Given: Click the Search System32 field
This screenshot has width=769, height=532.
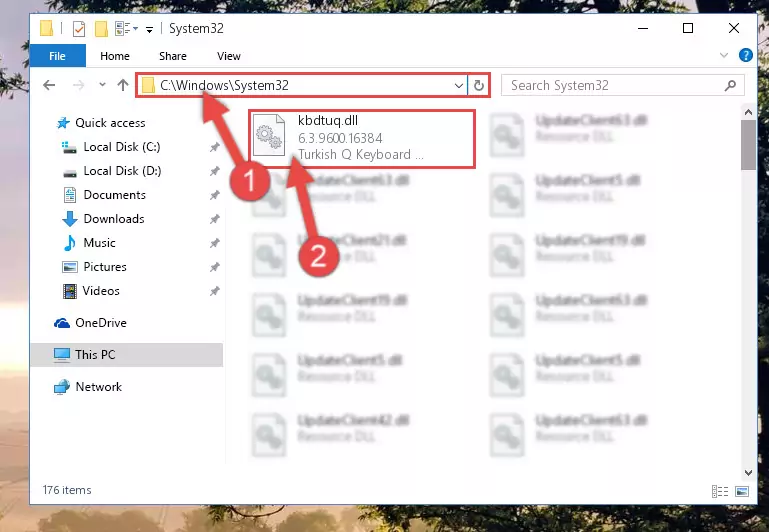Looking at the screenshot, I should click(622, 85).
